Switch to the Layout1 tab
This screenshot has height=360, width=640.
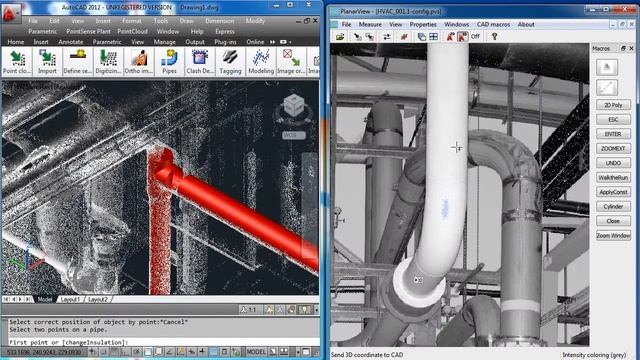coord(70,299)
